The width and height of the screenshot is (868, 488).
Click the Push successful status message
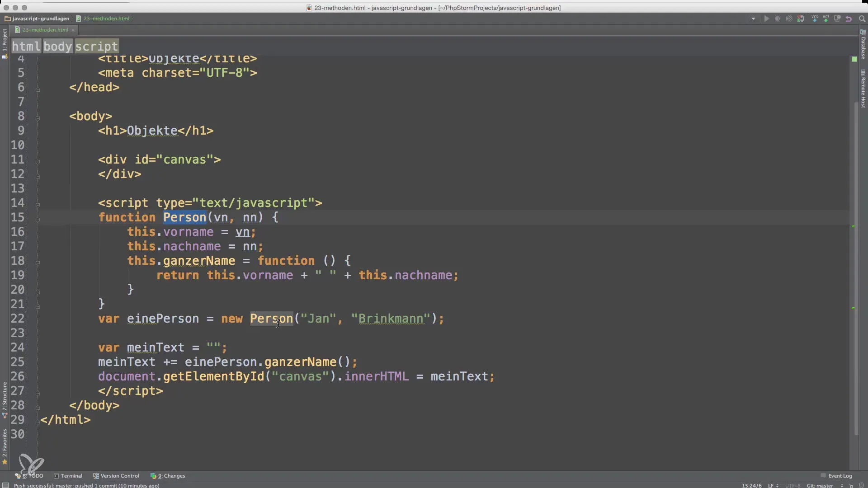click(x=86, y=485)
